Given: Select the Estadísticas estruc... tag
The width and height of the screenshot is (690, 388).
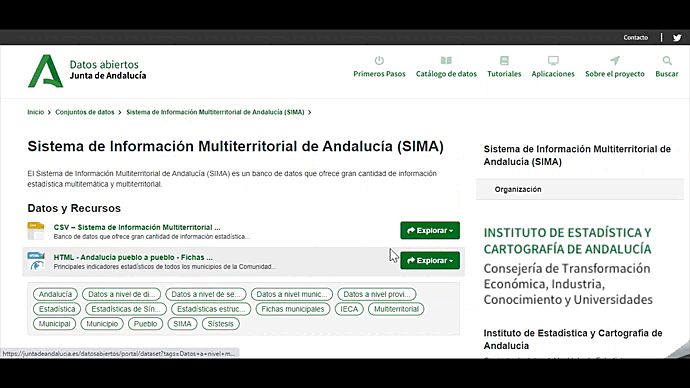Looking at the screenshot, I should pyautogui.click(x=211, y=309).
